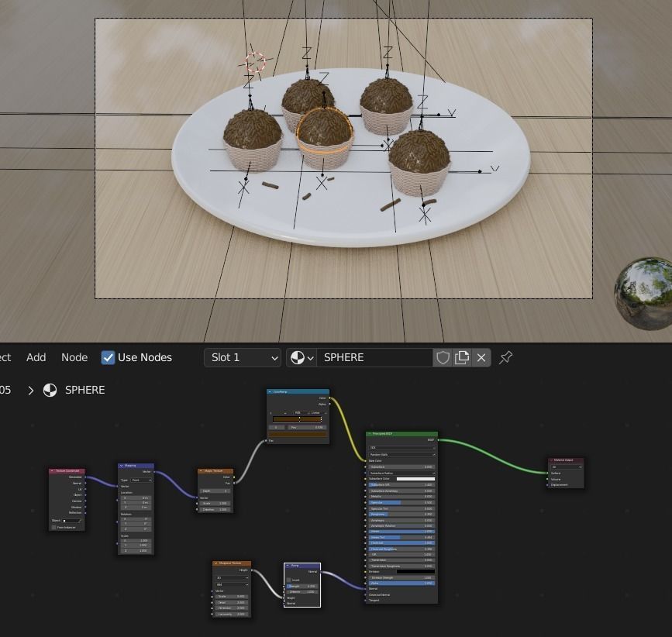
Task: Select the orange-outlined brigadeiro in viewport
Action: pyautogui.click(x=325, y=137)
